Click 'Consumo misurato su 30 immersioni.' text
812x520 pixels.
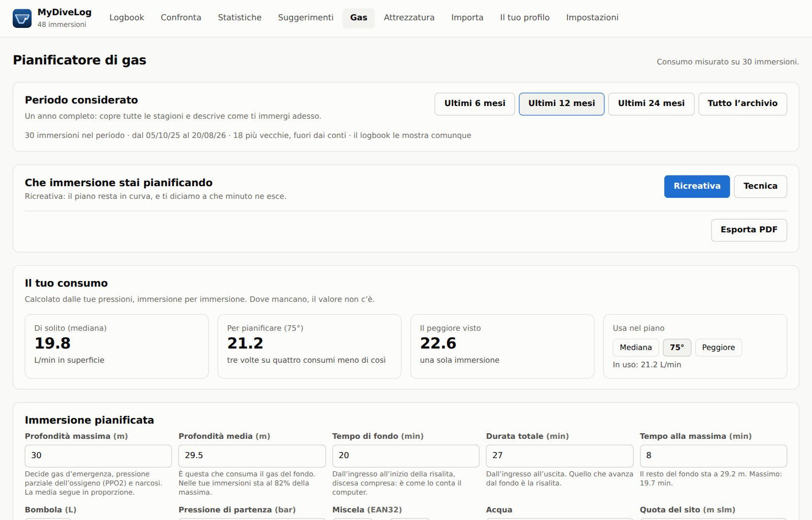coord(727,62)
